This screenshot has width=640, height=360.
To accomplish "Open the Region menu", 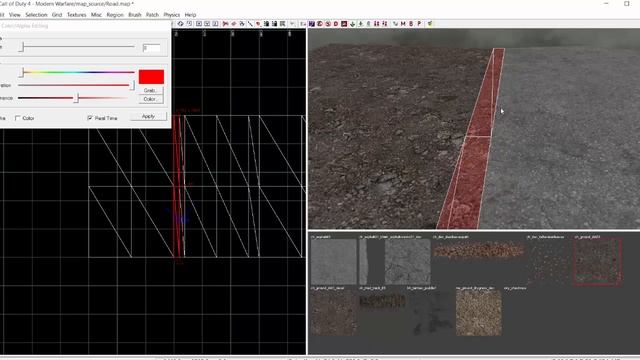I will (115, 15).
